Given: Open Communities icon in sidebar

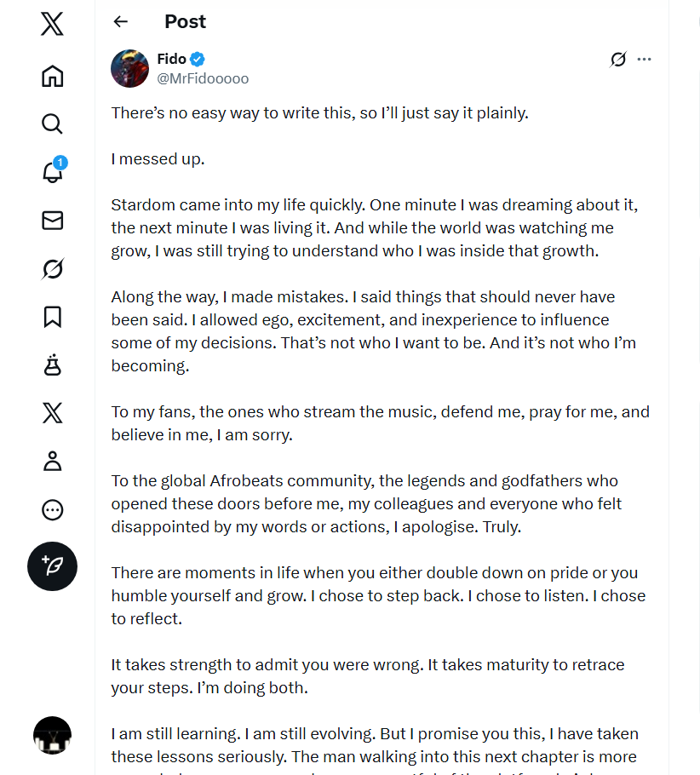Looking at the screenshot, I should (x=52, y=365).
